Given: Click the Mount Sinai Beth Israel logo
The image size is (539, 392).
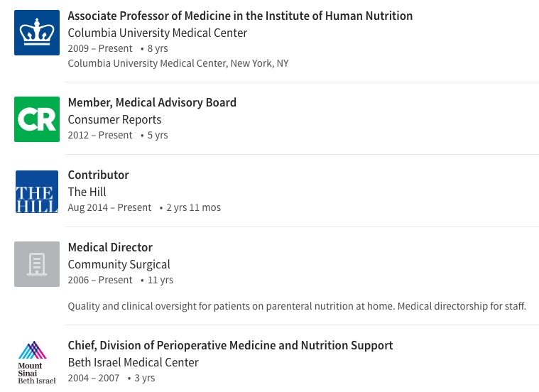Looking at the screenshot, I should point(37,362).
